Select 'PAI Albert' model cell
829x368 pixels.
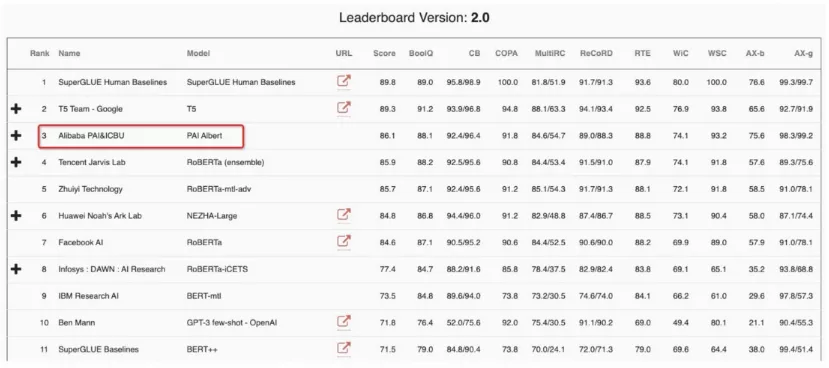205,136
